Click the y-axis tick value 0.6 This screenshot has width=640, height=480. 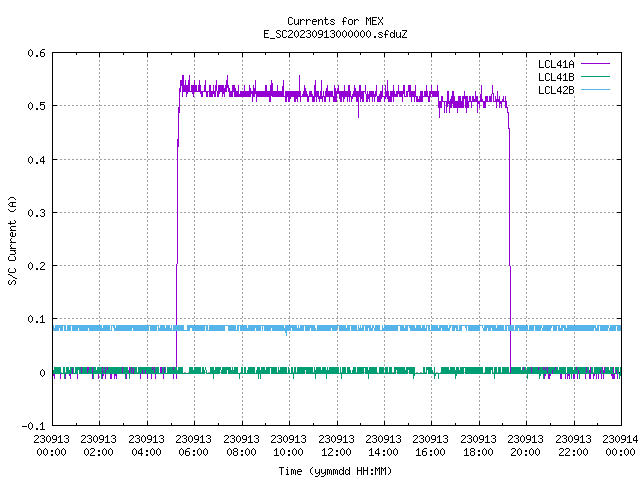click(36, 53)
